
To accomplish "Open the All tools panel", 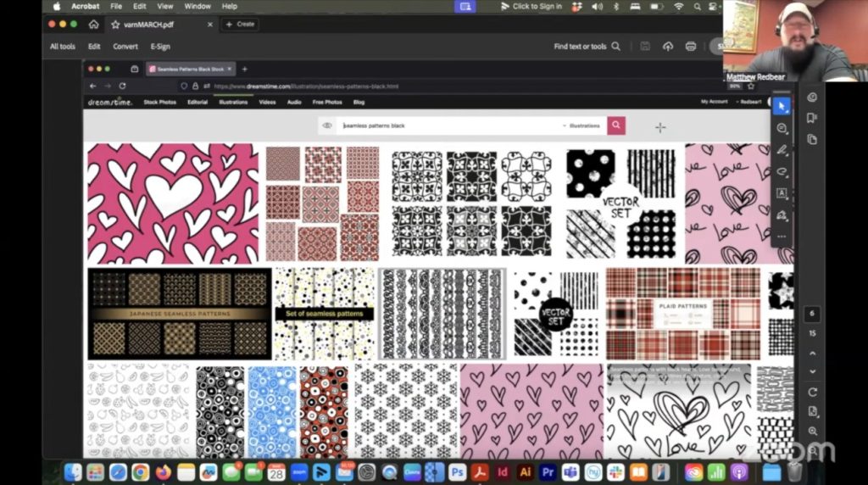I will point(63,47).
